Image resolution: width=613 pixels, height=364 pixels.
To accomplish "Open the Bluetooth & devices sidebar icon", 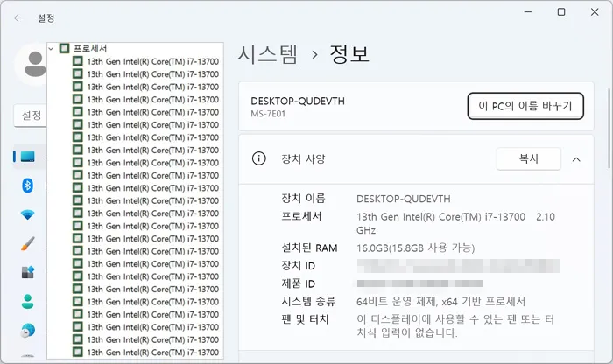I will point(27,185).
